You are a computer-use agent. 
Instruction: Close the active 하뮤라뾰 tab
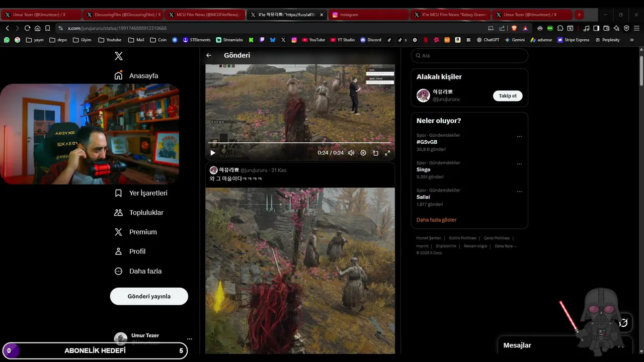pos(321,15)
